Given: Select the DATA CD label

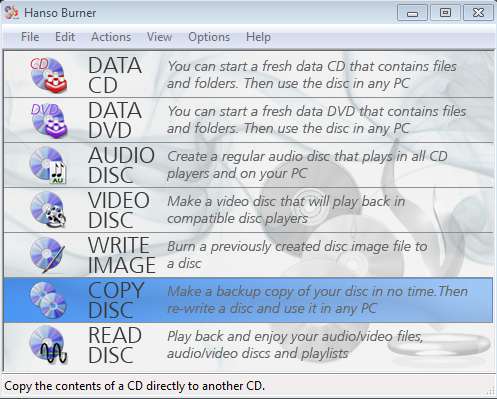Looking at the screenshot, I should tap(115, 75).
